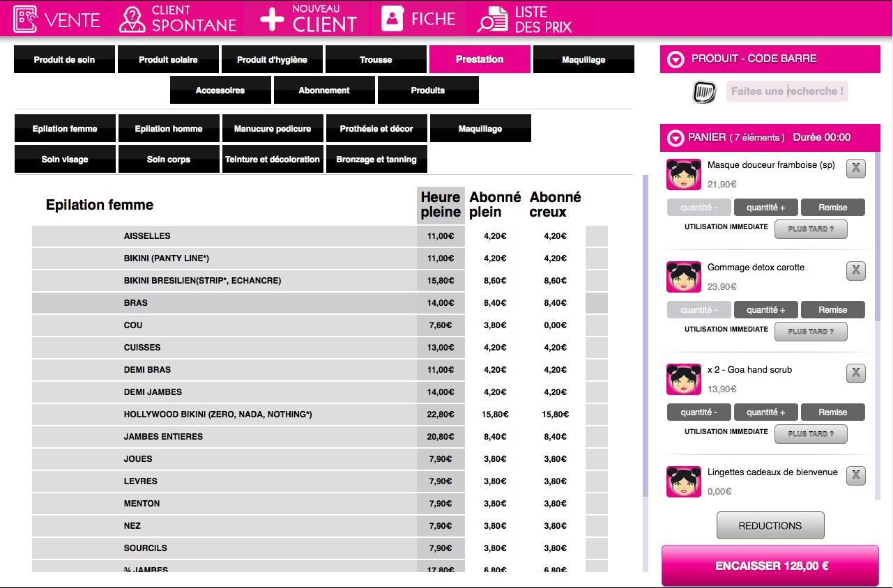Click 7,60€ price for COU
Viewport: 893px width, 588px height.
(x=441, y=325)
